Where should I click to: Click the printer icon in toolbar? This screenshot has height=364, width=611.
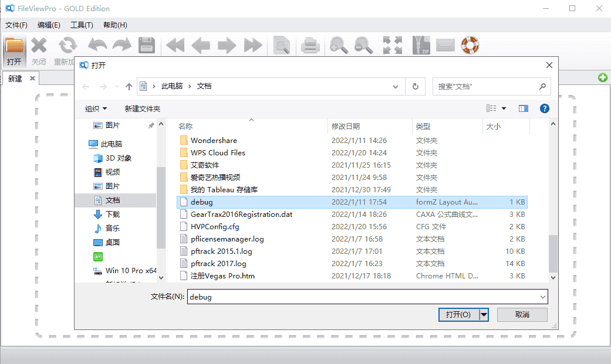(310, 45)
